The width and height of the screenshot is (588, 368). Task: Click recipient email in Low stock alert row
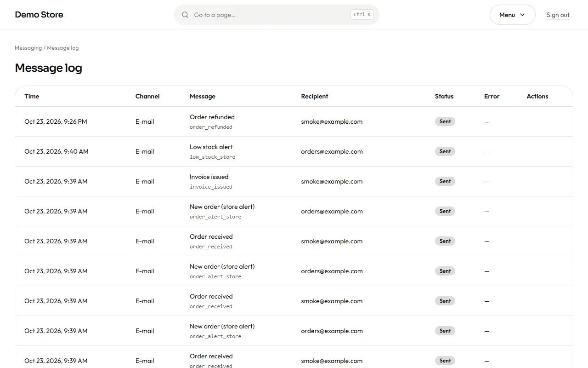pyautogui.click(x=332, y=151)
